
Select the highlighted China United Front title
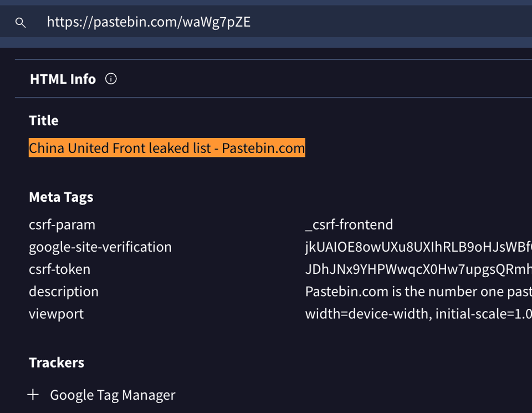(x=166, y=148)
